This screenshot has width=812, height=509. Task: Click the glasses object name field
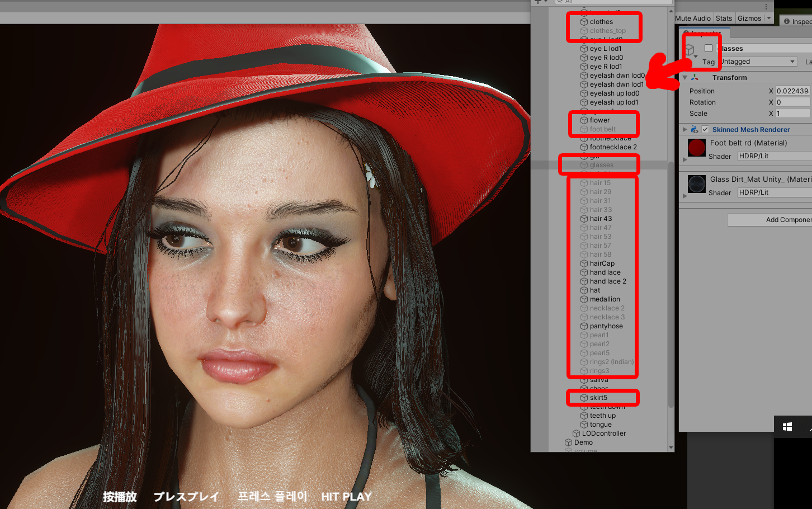(764, 49)
